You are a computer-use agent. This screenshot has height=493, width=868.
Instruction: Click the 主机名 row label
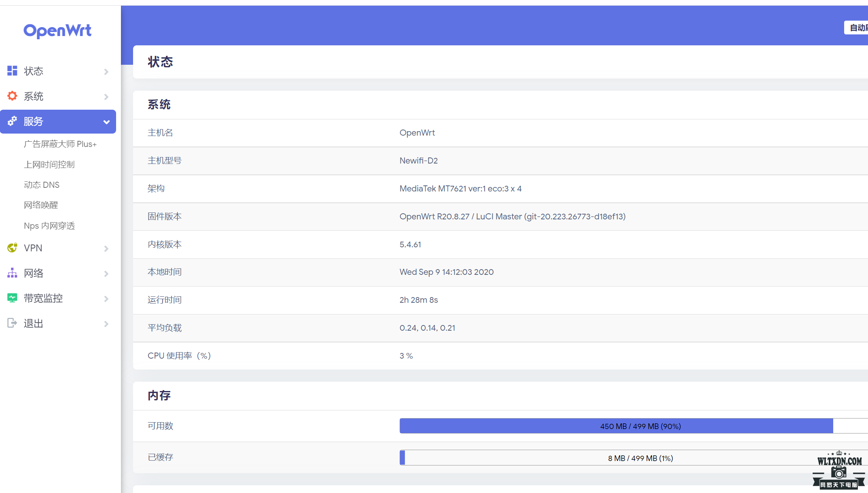coord(160,133)
